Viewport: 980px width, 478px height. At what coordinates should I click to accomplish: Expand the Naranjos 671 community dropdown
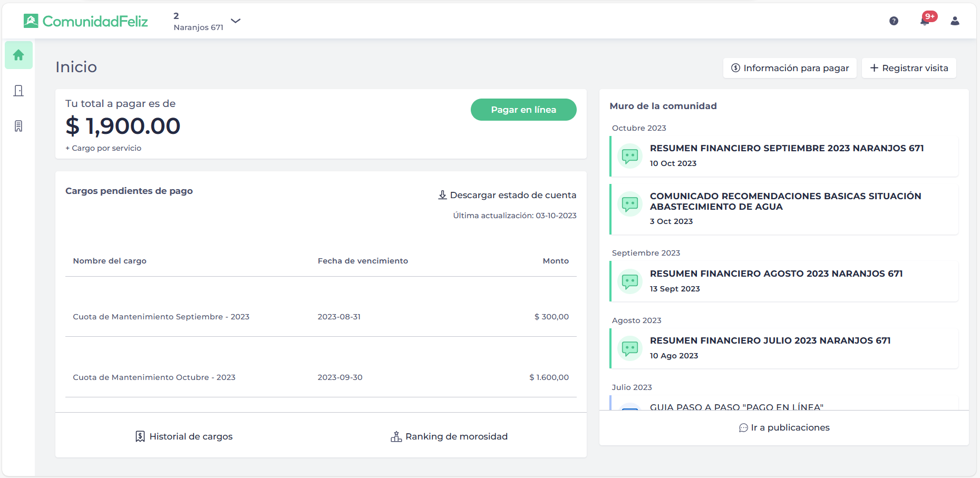pos(236,21)
